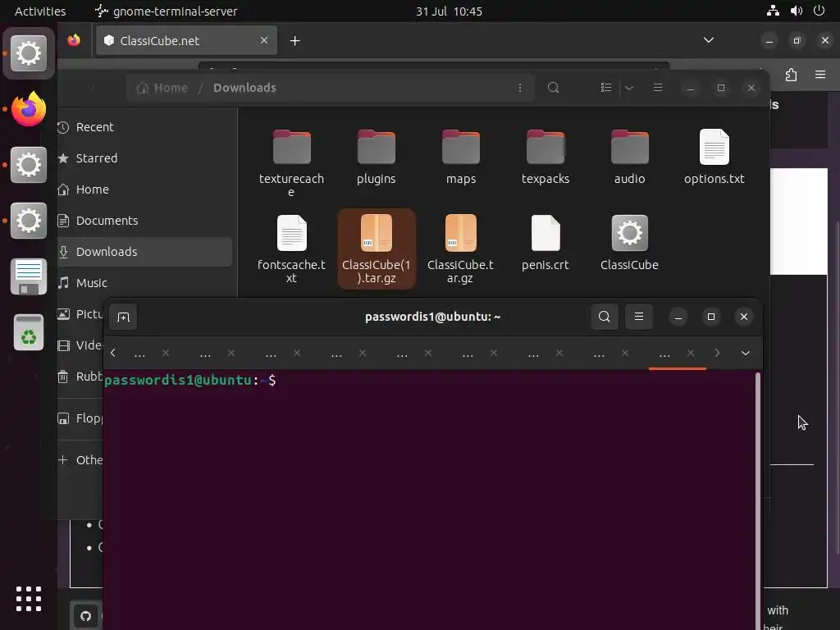Image resolution: width=840 pixels, height=630 pixels.
Task: Open gnome-terminal-server app menu
Action: pos(166,11)
